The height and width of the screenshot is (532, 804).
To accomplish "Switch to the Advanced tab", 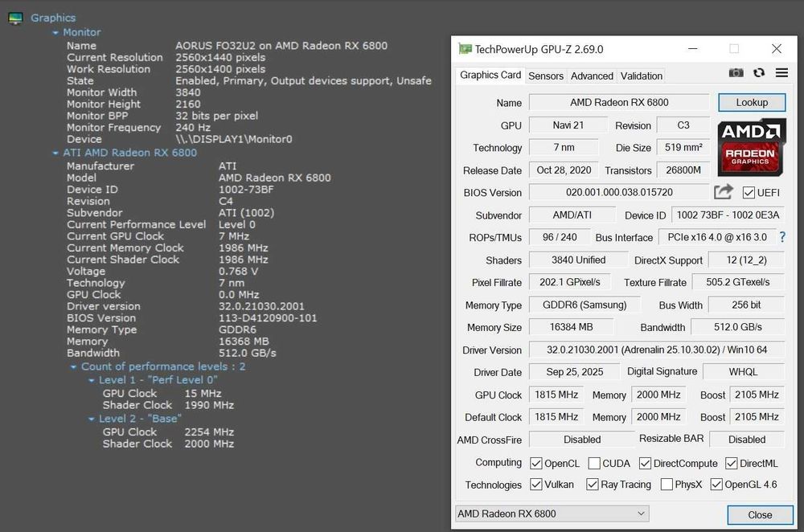I will pyautogui.click(x=592, y=76).
